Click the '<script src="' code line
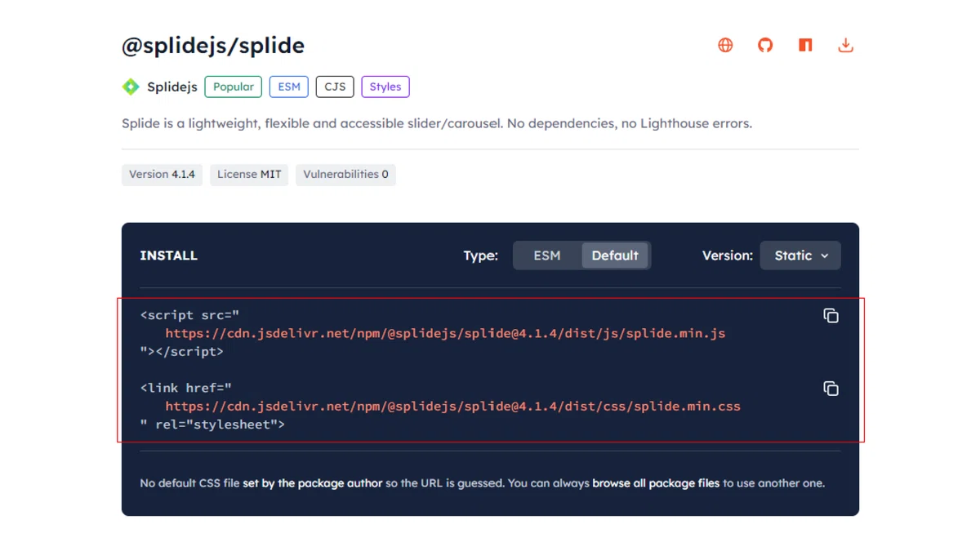 pyautogui.click(x=189, y=315)
